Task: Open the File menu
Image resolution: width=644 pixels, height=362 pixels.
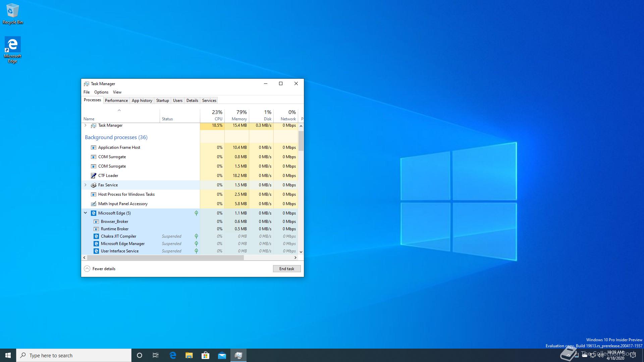Action: click(x=87, y=92)
